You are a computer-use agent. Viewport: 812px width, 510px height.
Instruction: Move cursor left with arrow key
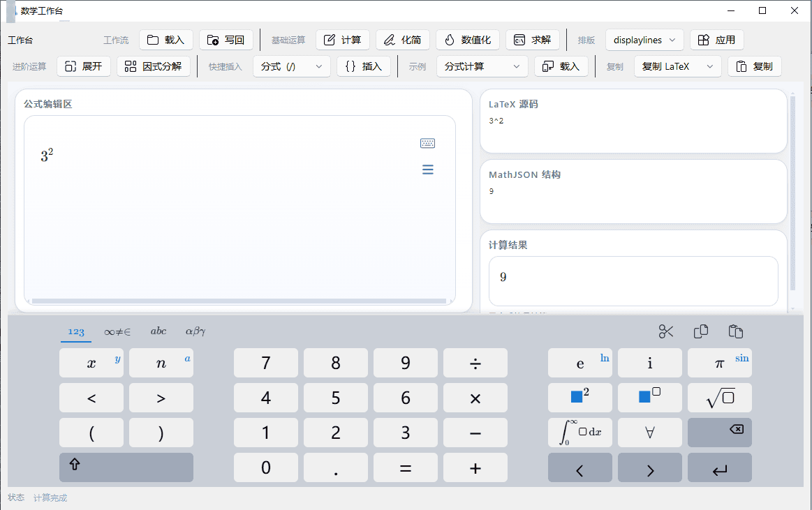coord(580,467)
